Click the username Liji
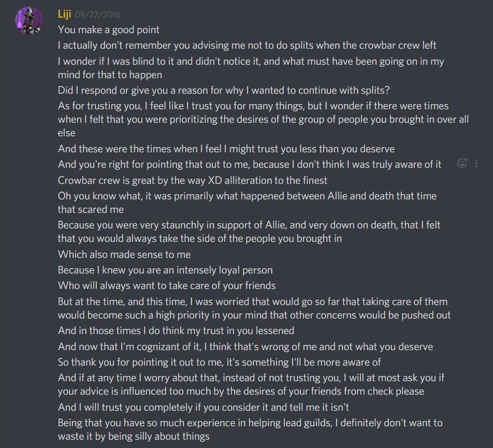Screen dimensions: 493x448 point(65,14)
